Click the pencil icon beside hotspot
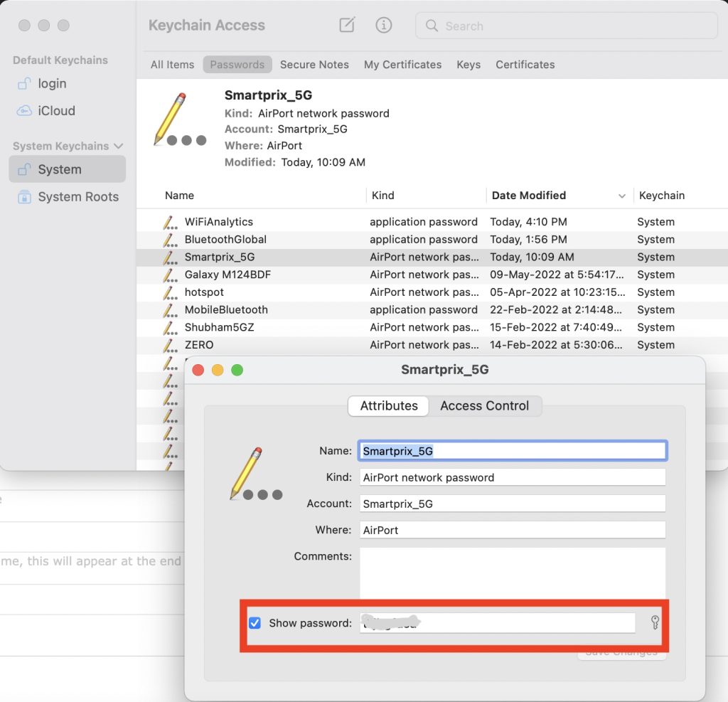 coord(170,293)
